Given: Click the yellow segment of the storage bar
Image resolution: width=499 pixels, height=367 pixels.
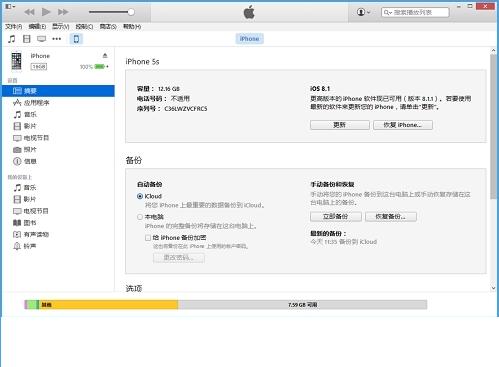Looking at the screenshot, I should [108, 304].
